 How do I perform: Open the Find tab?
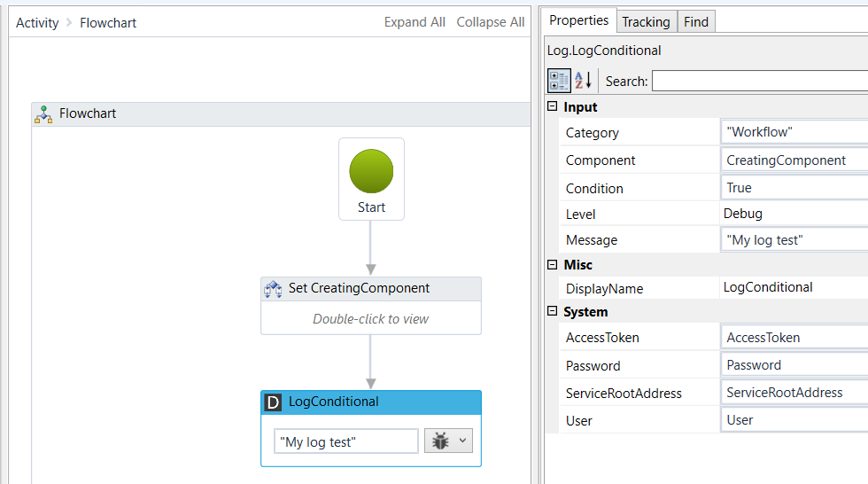(x=696, y=22)
